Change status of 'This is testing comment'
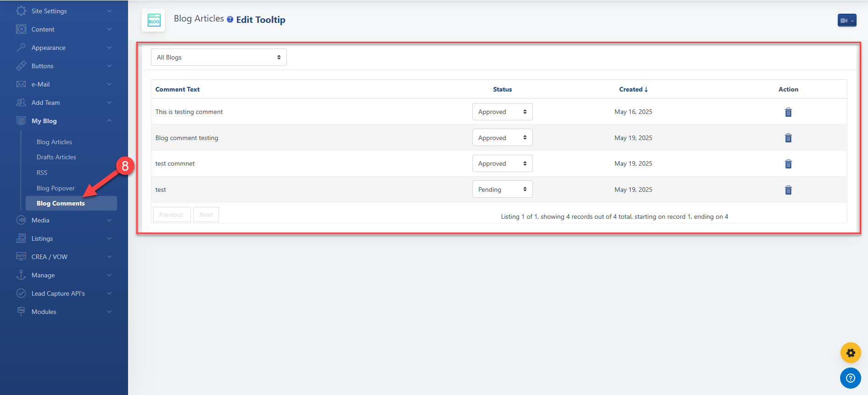The width and height of the screenshot is (868, 395). (502, 112)
